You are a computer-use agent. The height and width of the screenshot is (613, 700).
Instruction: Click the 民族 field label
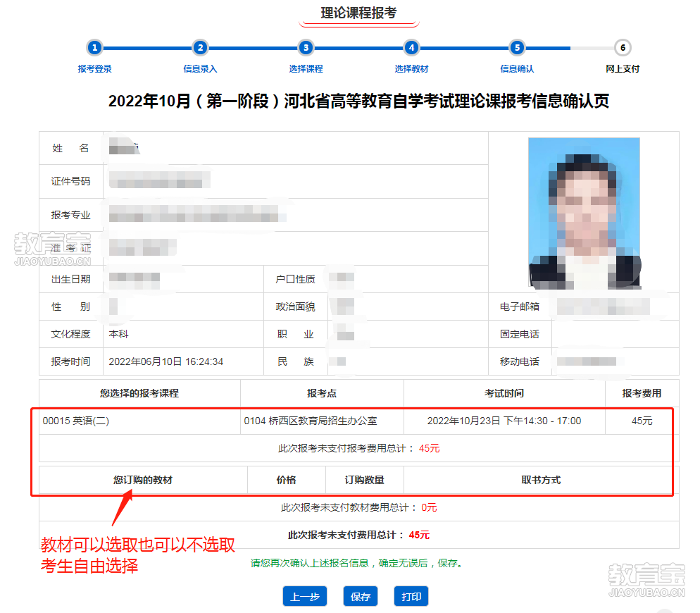pyautogui.click(x=296, y=361)
